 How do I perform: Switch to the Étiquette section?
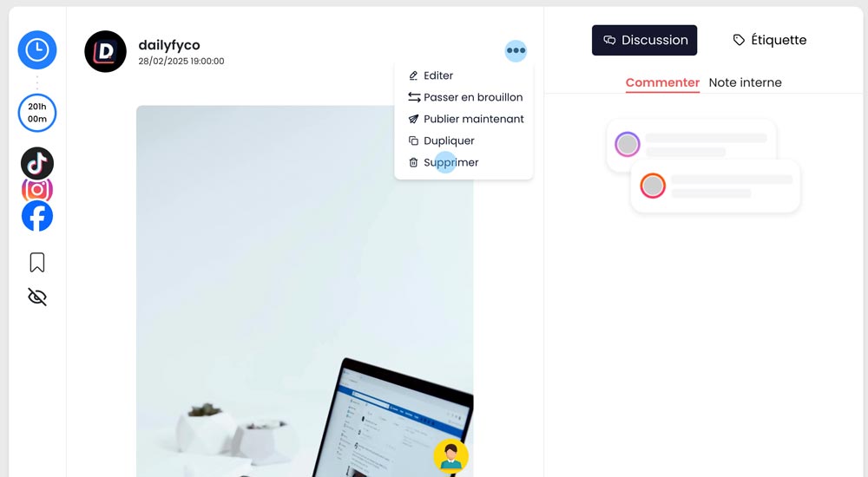tap(770, 40)
